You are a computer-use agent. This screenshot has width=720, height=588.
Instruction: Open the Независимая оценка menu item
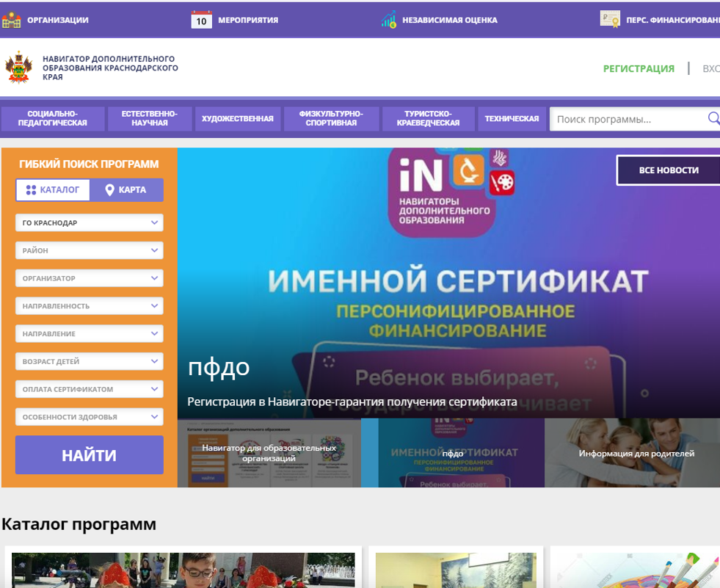(449, 20)
